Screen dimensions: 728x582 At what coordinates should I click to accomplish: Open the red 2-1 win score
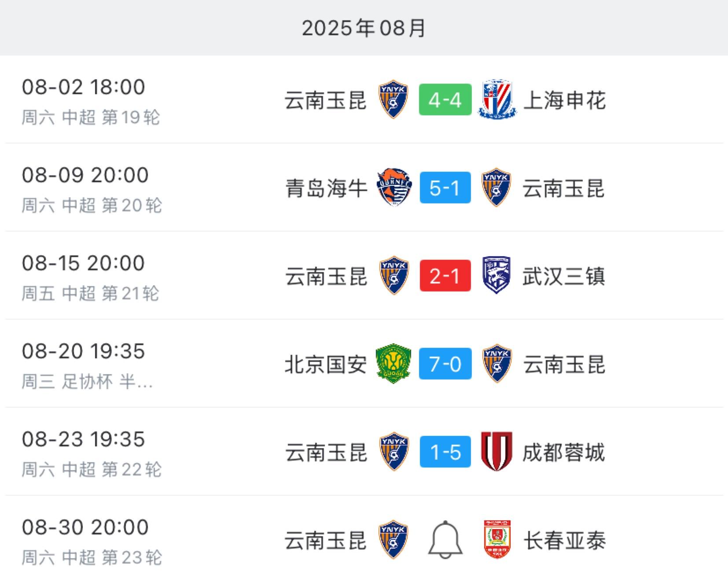445,276
